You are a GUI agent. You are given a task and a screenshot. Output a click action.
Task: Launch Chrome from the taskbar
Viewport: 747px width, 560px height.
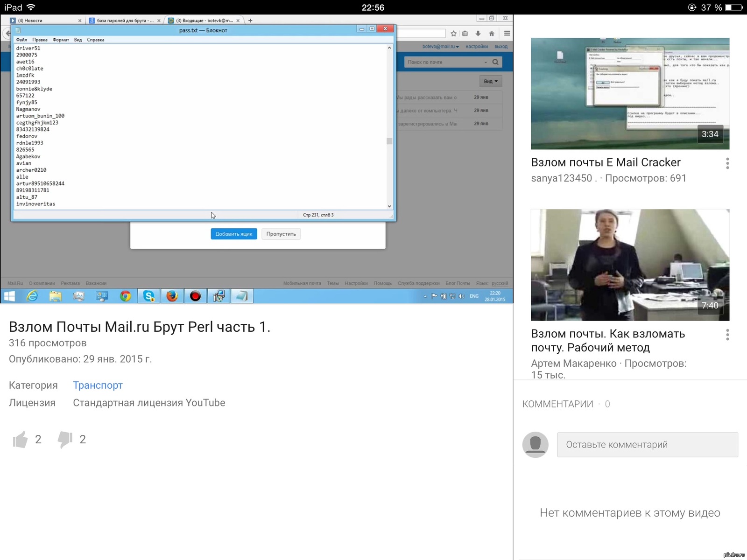pyautogui.click(x=125, y=296)
